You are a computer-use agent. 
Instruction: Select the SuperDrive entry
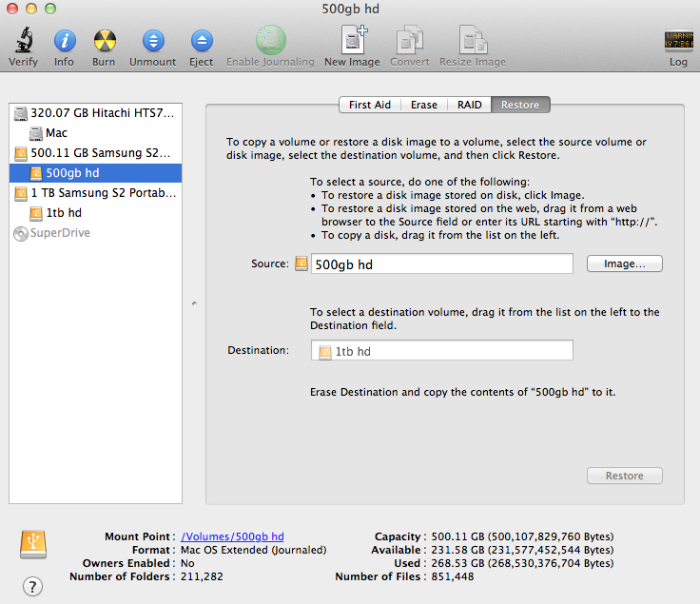coord(95,233)
